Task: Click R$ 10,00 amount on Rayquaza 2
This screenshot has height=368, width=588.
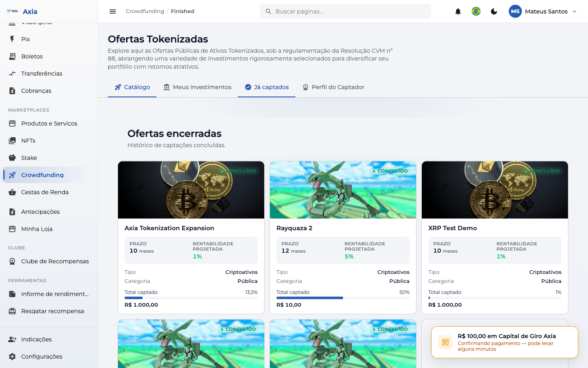Action: (289, 305)
